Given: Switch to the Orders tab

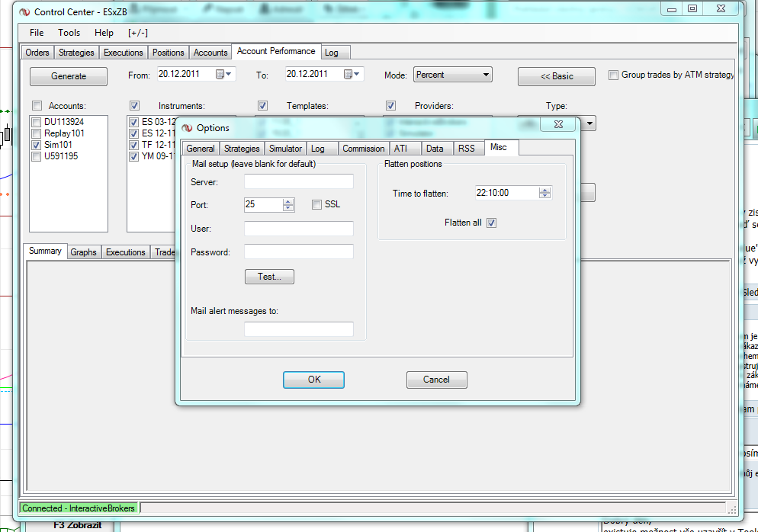Looking at the screenshot, I should (37, 52).
